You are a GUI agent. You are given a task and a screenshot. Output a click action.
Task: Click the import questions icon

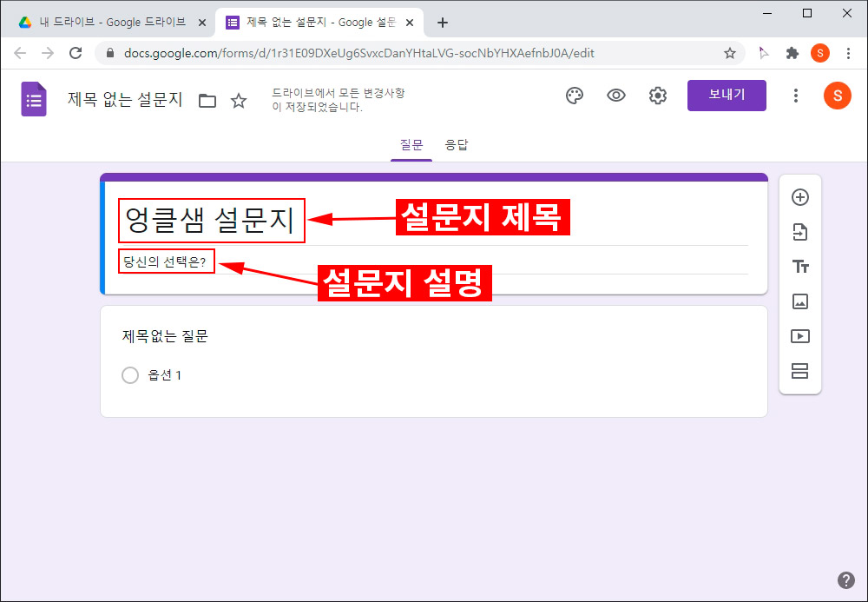800,232
